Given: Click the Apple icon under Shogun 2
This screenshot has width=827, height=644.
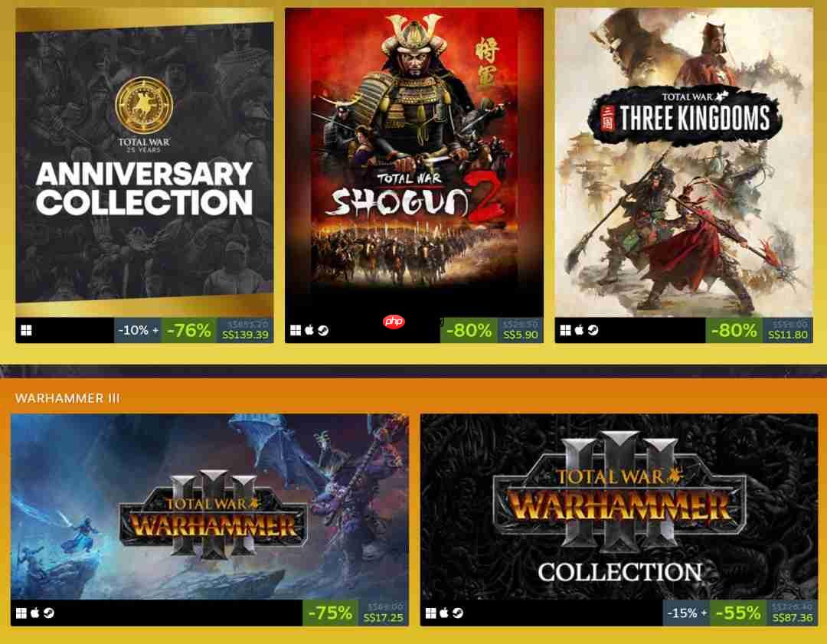Looking at the screenshot, I should (x=309, y=329).
